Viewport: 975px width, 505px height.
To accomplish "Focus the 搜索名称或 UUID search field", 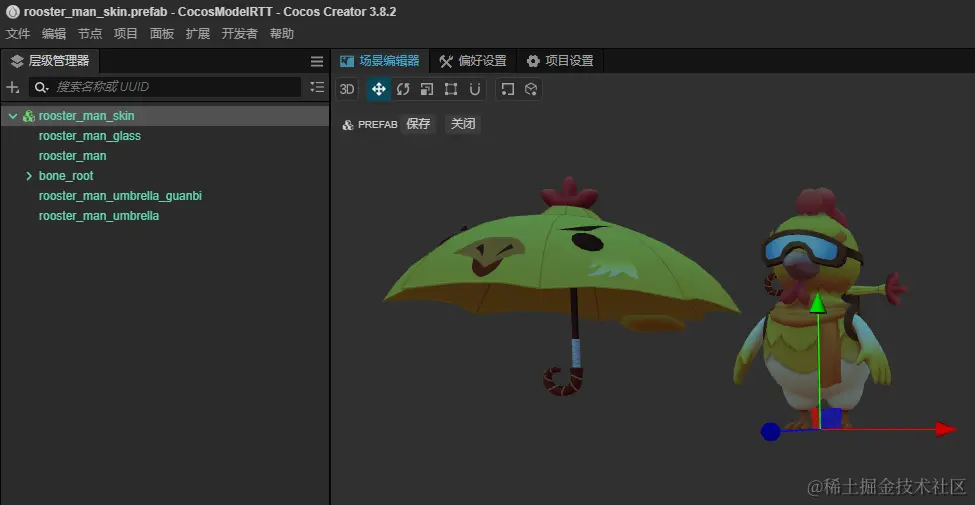I will pyautogui.click(x=165, y=87).
